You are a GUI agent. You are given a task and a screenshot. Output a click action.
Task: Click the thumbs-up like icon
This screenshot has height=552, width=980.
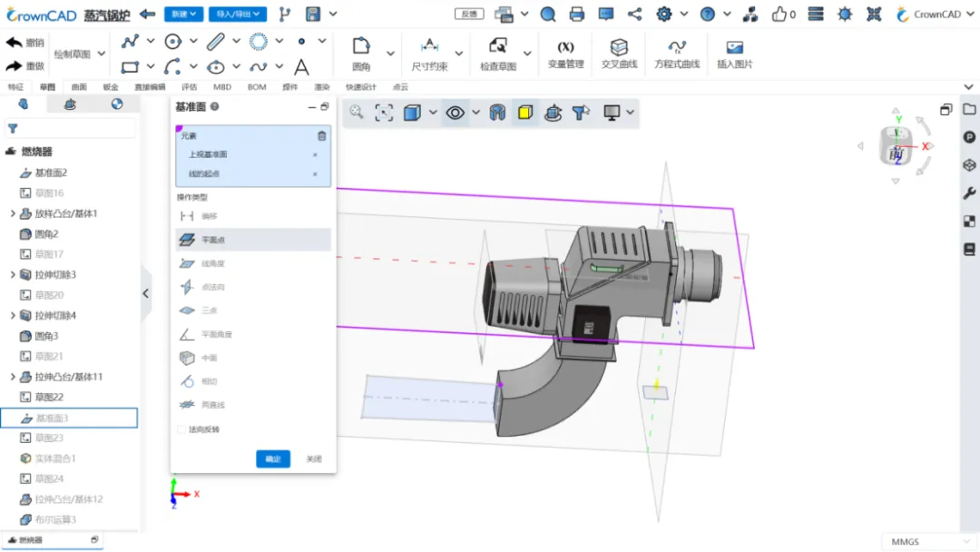(x=779, y=14)
